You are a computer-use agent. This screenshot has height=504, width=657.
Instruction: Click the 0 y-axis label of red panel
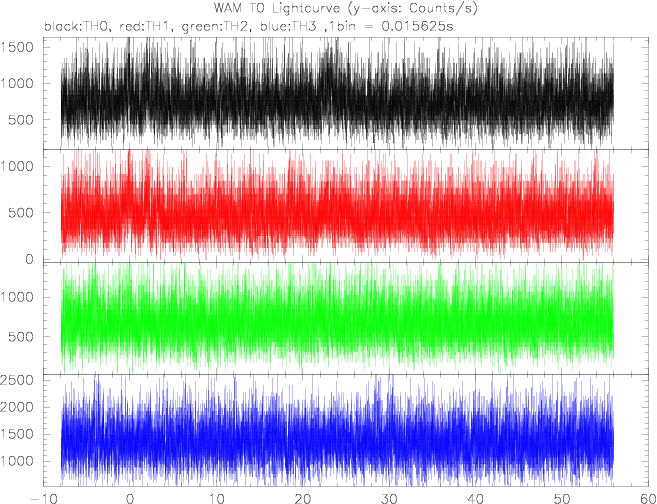(30, 259)
